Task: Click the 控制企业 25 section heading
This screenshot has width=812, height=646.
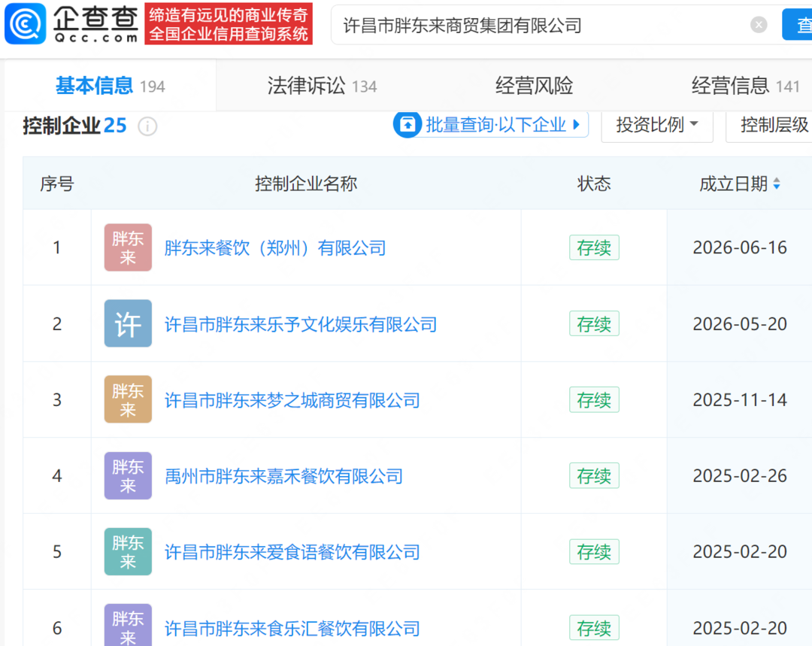Action: coord(74,126)
